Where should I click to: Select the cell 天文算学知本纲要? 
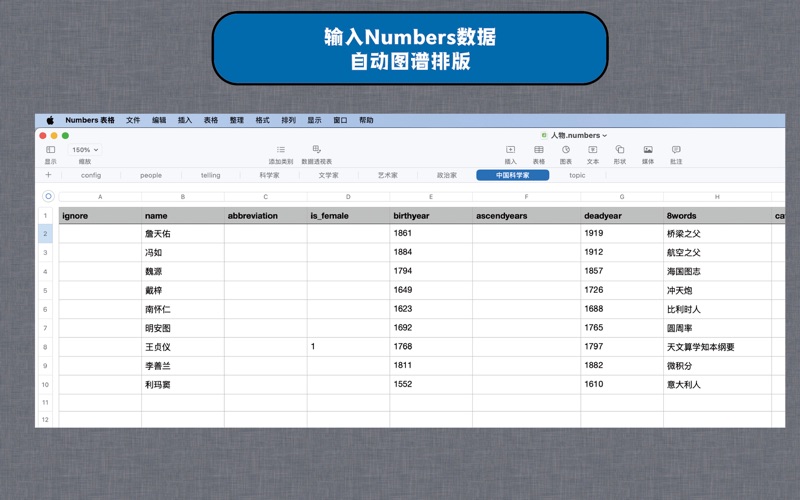click(x=717, y=347)
